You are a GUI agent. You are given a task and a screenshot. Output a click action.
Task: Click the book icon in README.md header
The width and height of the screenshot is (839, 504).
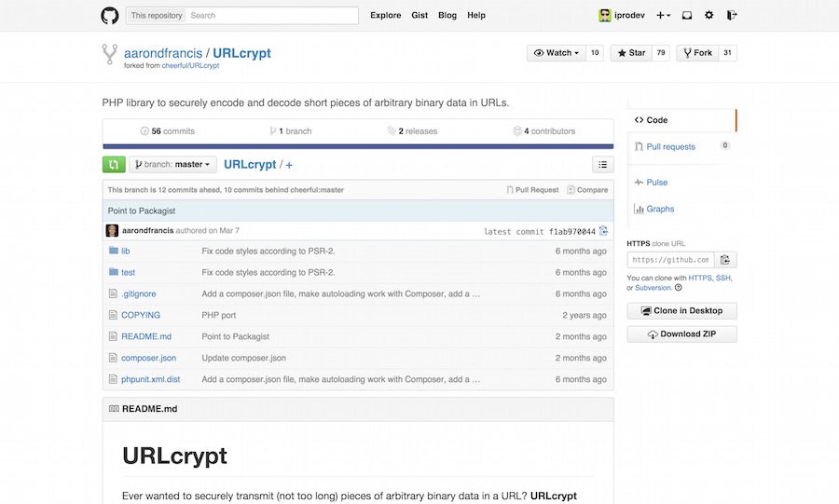point(114,409)
